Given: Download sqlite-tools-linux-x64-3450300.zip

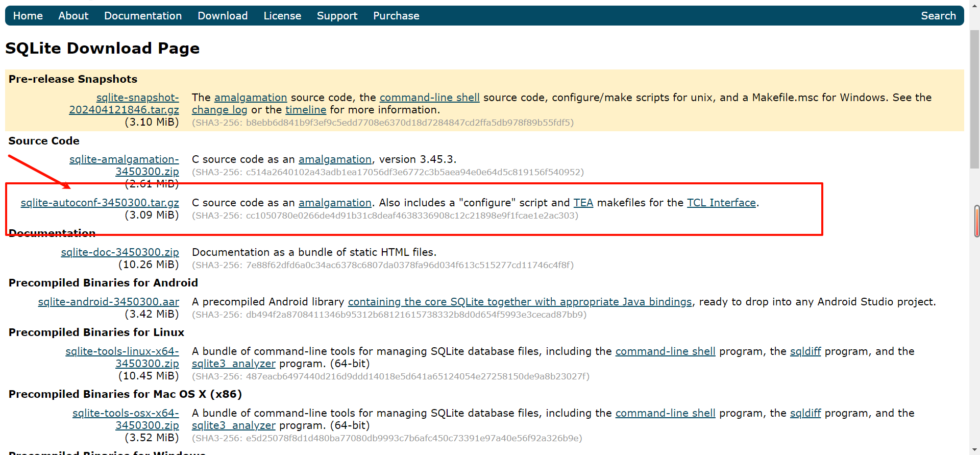Looking at the screenshot, I should click(x=122, y=357).
